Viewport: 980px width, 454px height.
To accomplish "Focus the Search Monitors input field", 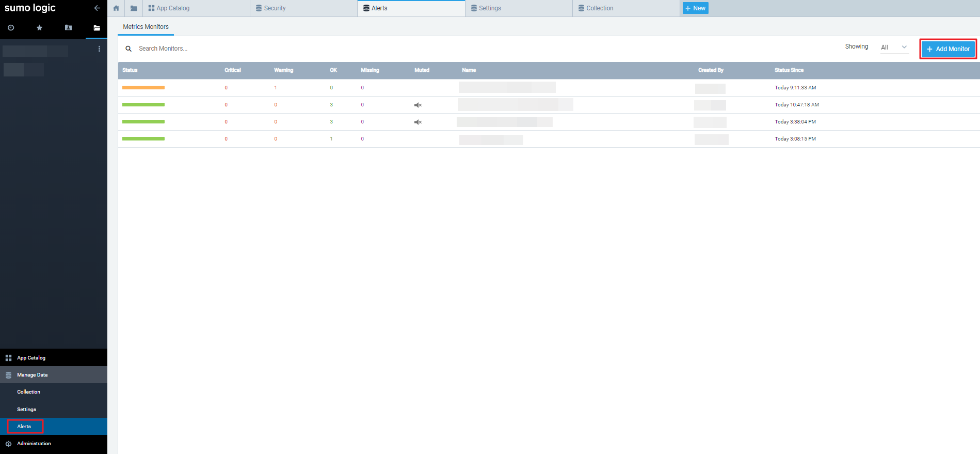I will [x=206, y=49].
